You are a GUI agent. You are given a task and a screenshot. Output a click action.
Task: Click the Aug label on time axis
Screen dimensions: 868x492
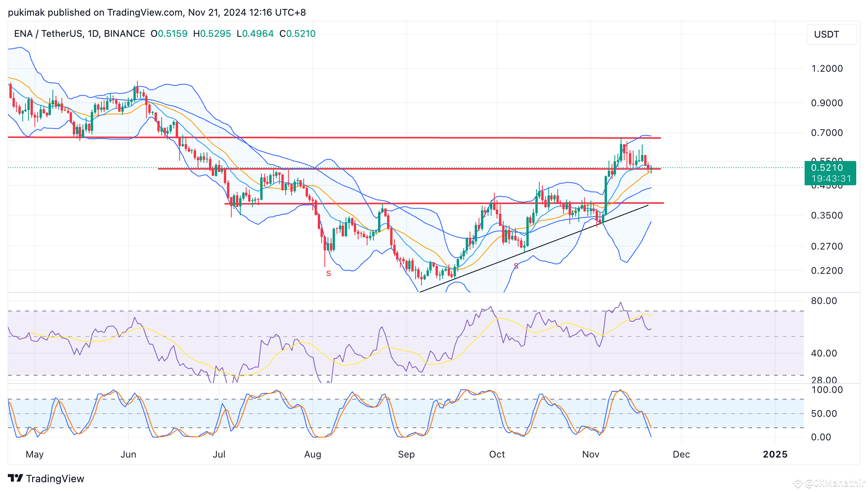click(313, 454)
